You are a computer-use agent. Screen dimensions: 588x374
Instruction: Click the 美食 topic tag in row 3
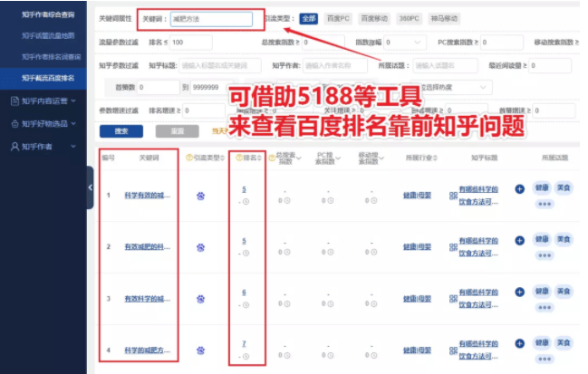tap(564, 291)
